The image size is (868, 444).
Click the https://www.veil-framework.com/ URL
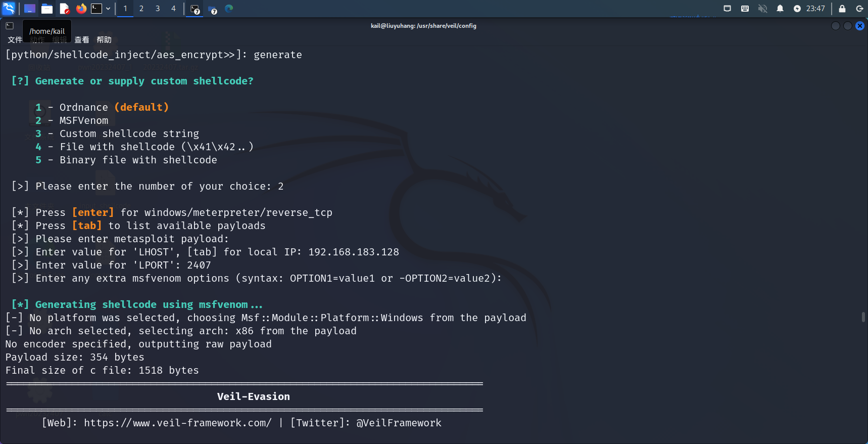pos(178,423)
